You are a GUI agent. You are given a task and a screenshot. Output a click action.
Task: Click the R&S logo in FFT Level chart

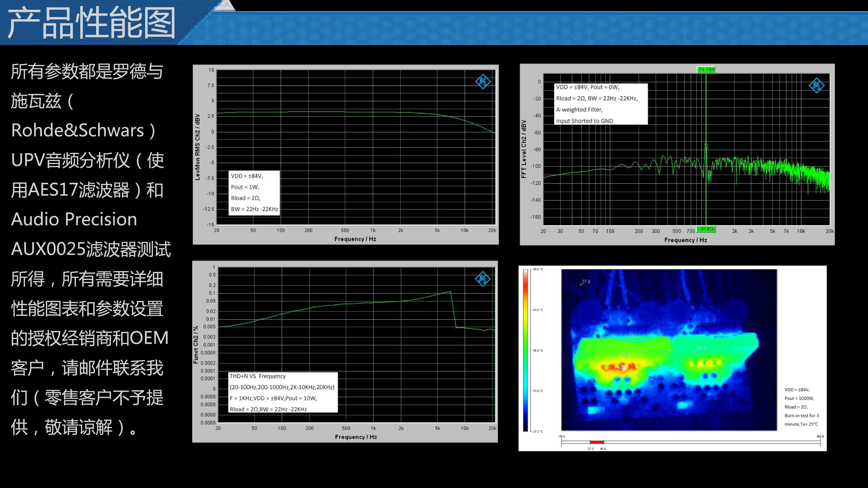click(816, 85)
